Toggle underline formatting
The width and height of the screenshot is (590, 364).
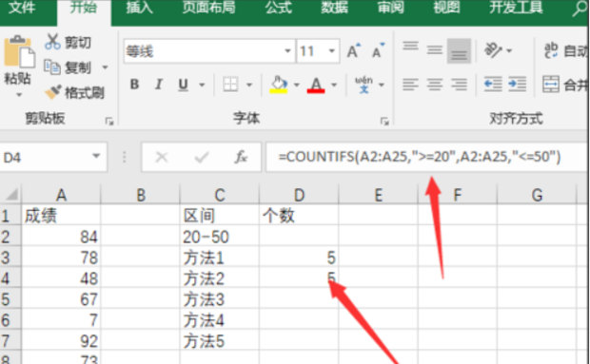tap(184, 85)
